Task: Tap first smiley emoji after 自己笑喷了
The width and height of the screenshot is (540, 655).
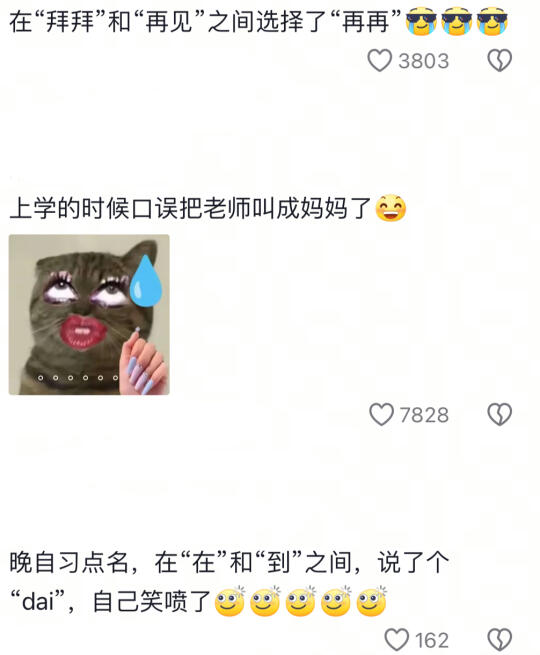Action: [229, 601]
